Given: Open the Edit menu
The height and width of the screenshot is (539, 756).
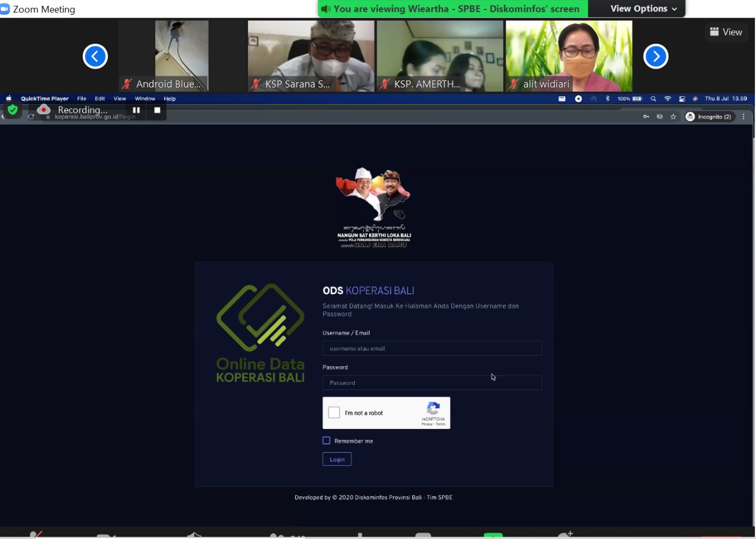Looking at the screenshot, I should coord(100,99).
